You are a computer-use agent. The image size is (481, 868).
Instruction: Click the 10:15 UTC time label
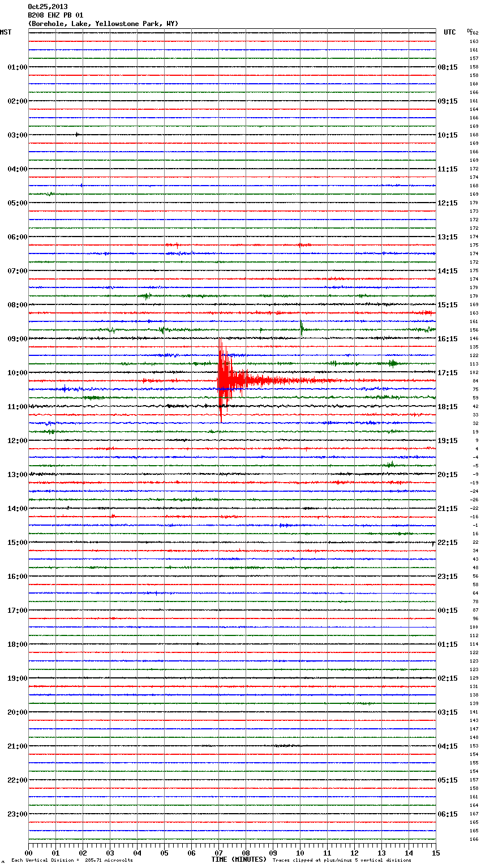coord(448,135)
